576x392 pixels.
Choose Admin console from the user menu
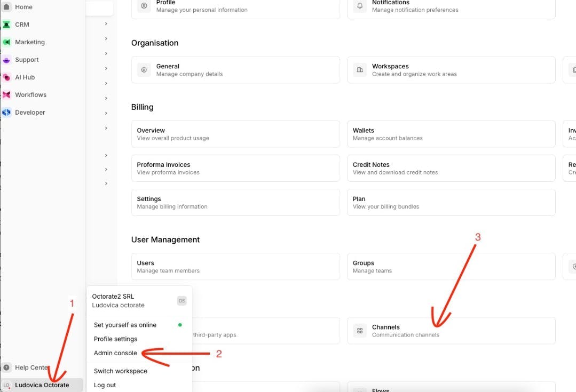(x=115, y=353)
